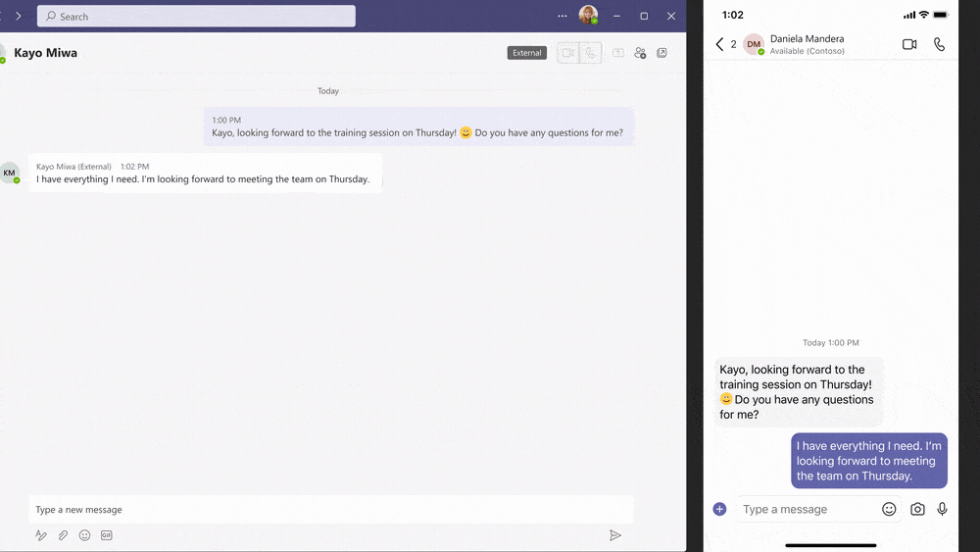Image resolution: width=980 pixels, height=552 pixels.
Task: Open the three-dot more options menu in title bar
Action: 562,16
